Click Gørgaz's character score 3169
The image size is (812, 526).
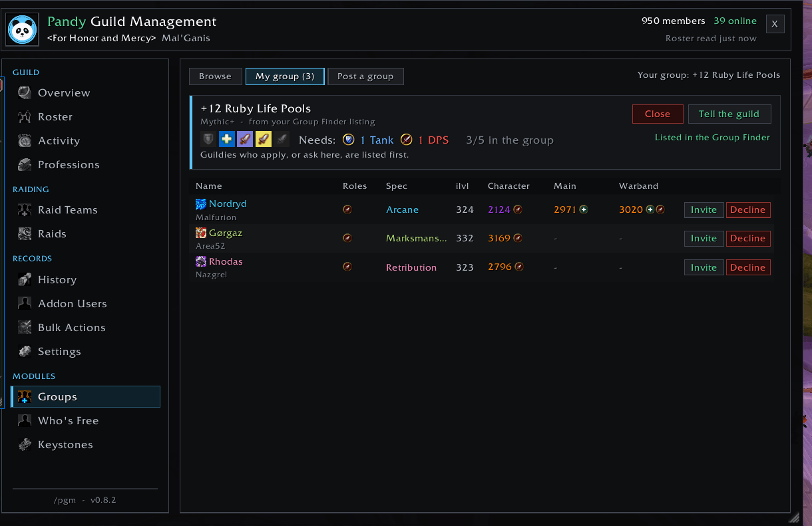(499, 238)
